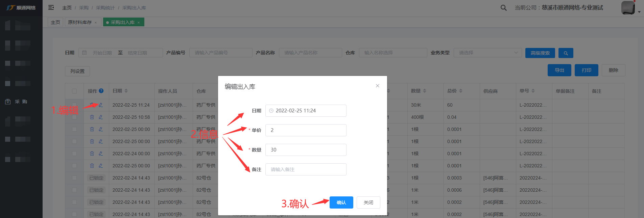Open the 日期 picker in the dialog
The width and height of the screenshot is (644, 218).
(x=306, y=111)
